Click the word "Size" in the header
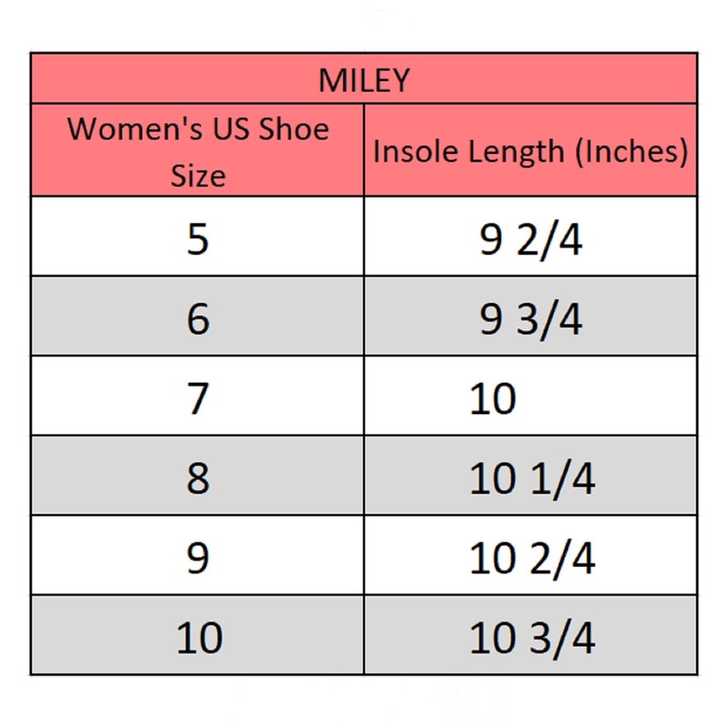This screenshot has width=728, height=728. coord(197,174)
